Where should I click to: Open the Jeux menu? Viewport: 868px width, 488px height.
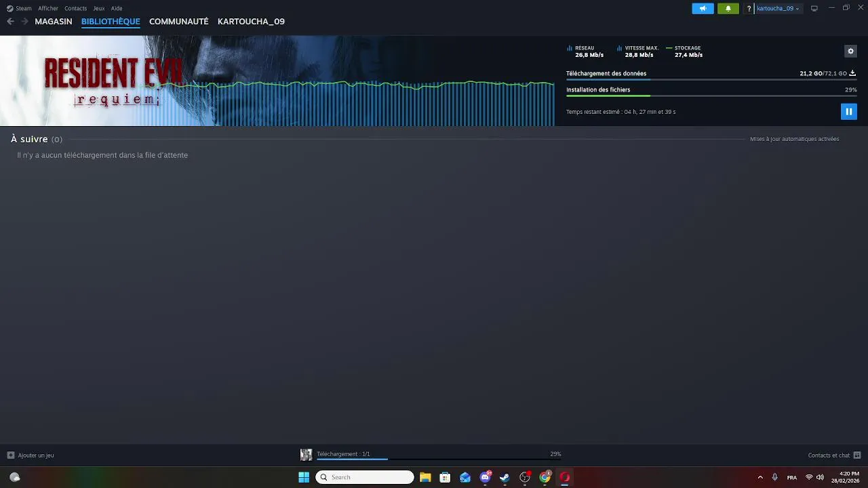[x=99, y=9]
